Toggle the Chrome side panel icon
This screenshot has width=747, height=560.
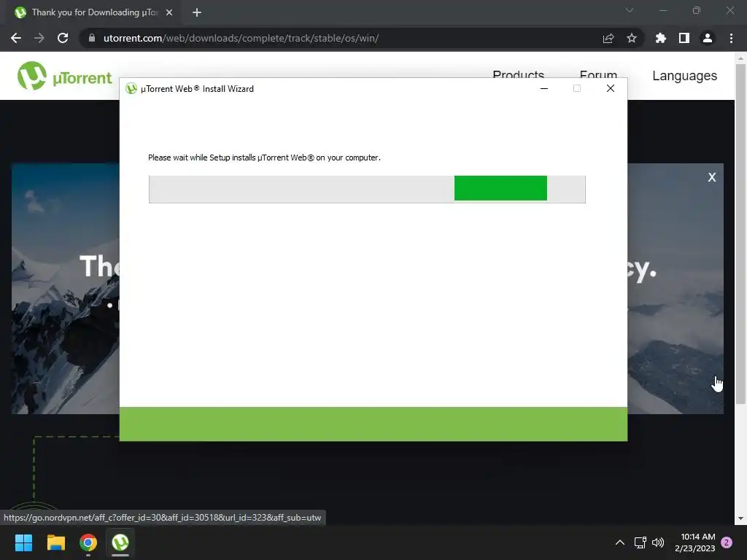(x=684, y=38)
